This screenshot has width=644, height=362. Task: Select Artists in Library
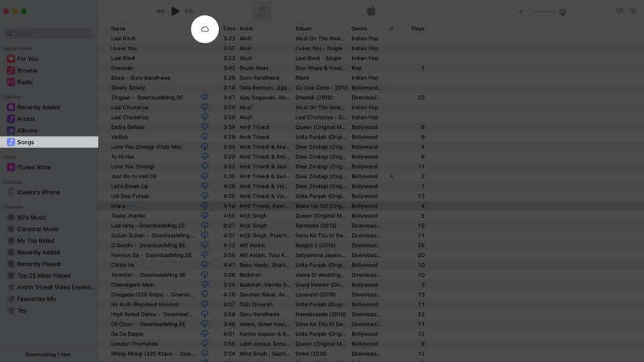tap(26, 119)
